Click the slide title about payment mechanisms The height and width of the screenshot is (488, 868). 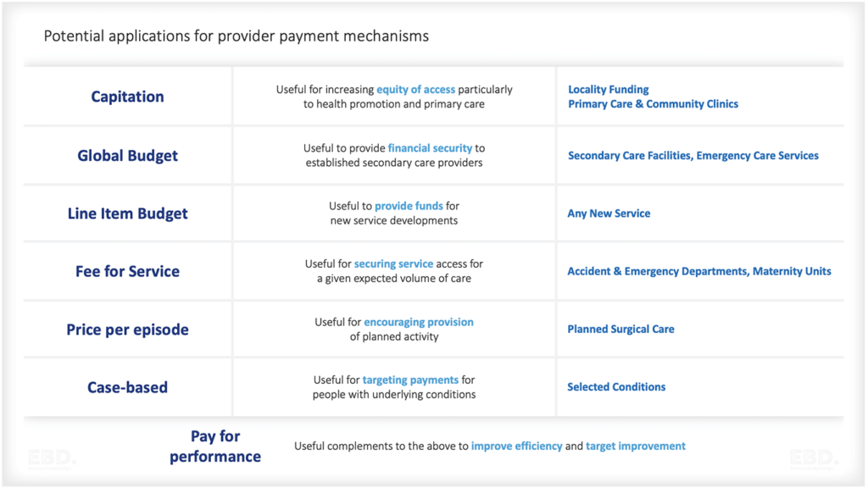236,36
